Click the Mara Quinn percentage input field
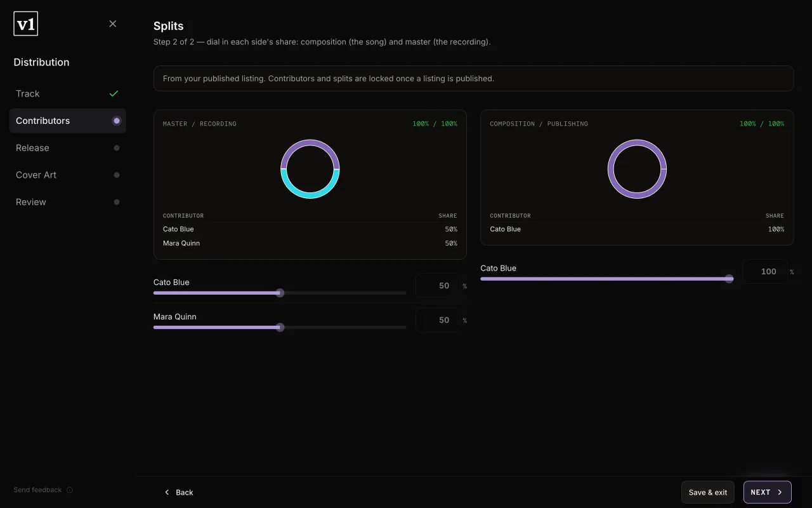812x508 pixels. pyautogui.click(x=438, y=320)
